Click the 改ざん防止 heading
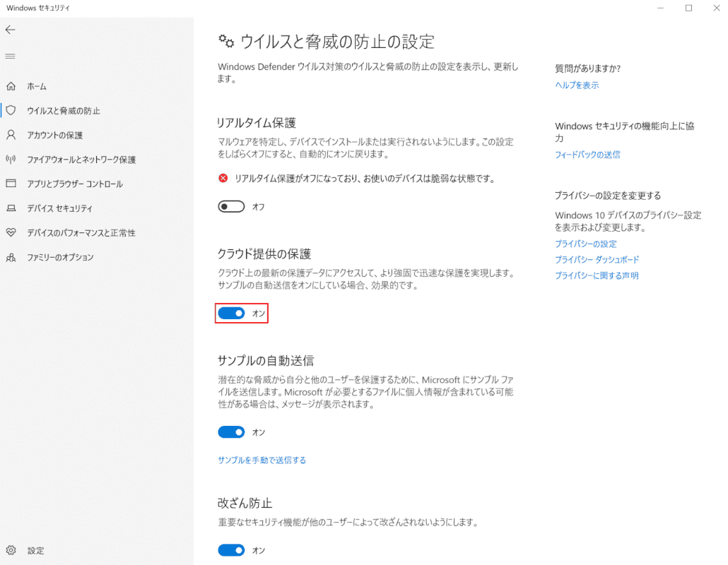Screen dimensions: 728x565 pyautogui.click(x=245, y=504)
